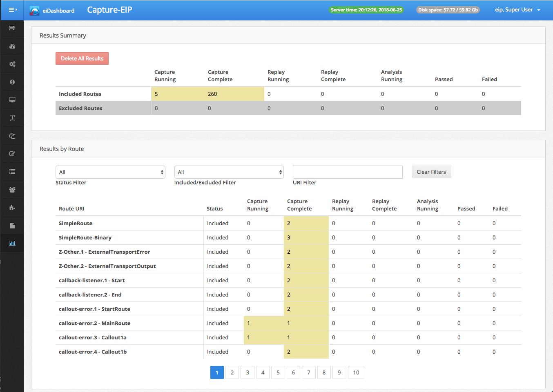Image resolution: width=553 pixels, height=392 pixels.
Task: Open the list lines sidebar icon
Action: pos(12,172)
